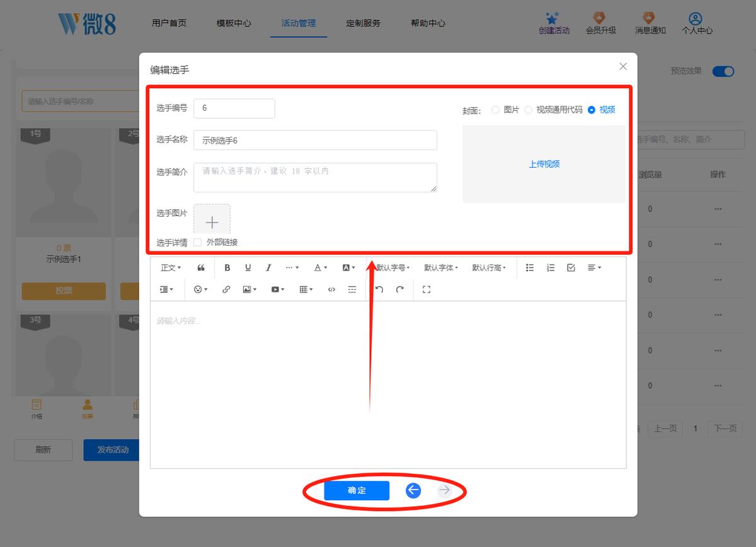Switch the editor to fullscreen mode
Viewport: 756px width, 547px height.
pos(427,289)
